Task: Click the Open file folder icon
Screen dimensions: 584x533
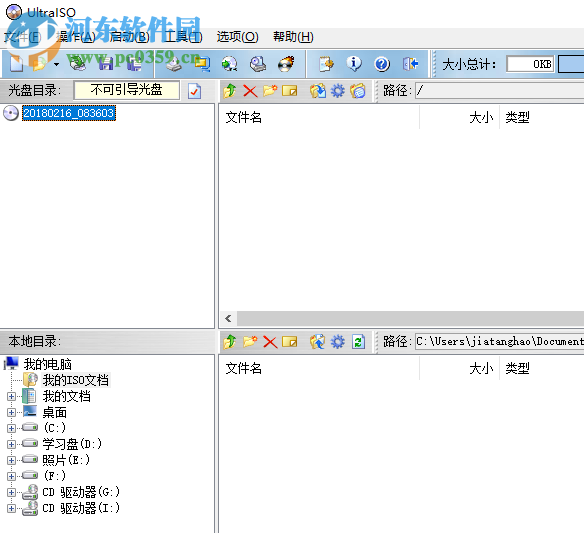Action: pyautogui.click(x=39, y=64)
